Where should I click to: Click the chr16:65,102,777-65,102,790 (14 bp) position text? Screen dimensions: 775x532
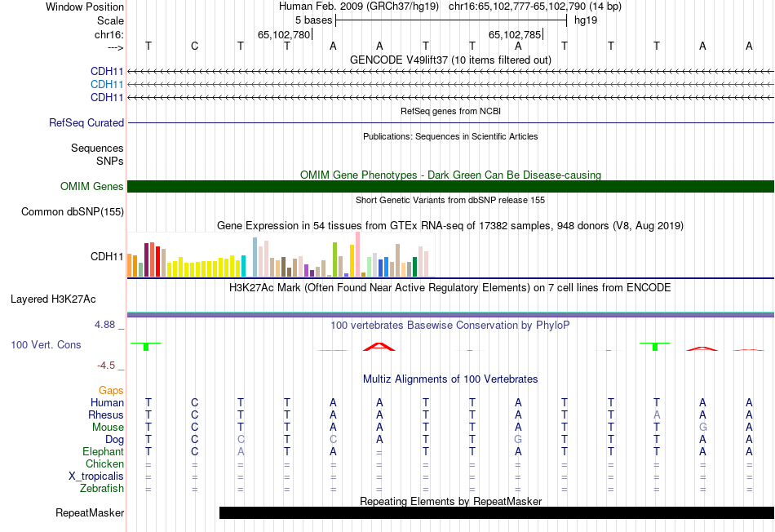point(535,7)
